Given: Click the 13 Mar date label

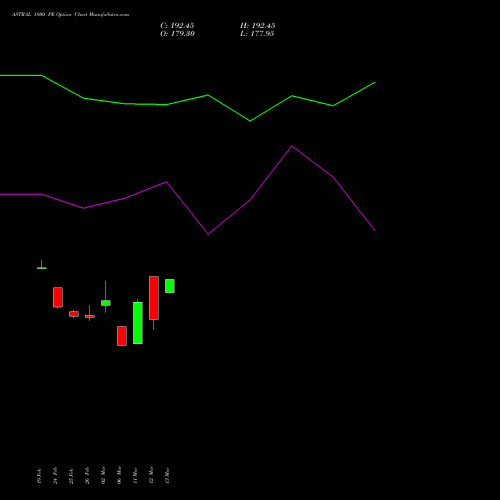Looking at the screenshot, I should [x=167, y=476].
